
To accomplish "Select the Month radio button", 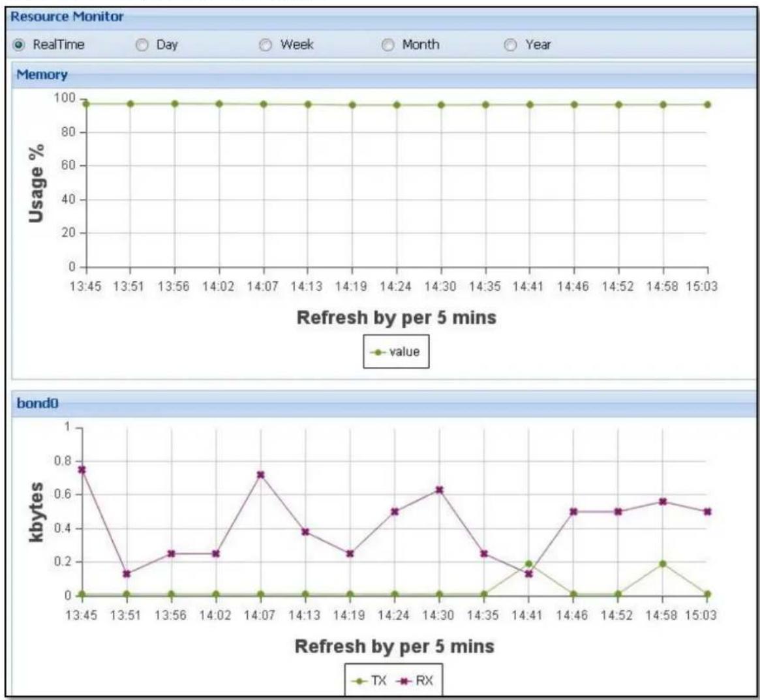I will tap(388, 45).
